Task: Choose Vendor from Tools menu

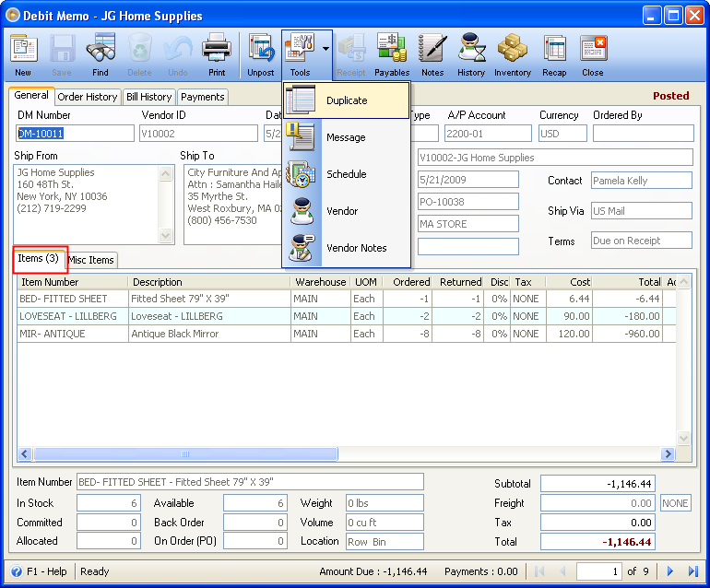Action: [347, 211]
